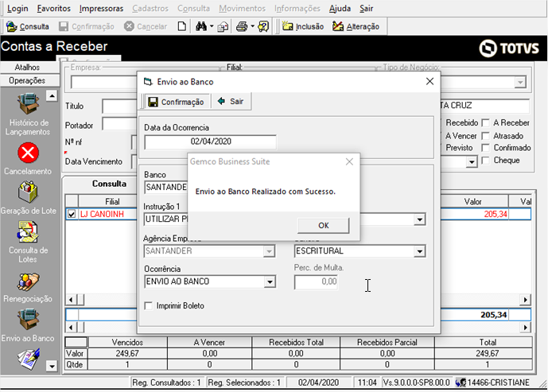
Task: Expand the Agência Empresa SANTANDER dropdown
Action: point(269,251)
